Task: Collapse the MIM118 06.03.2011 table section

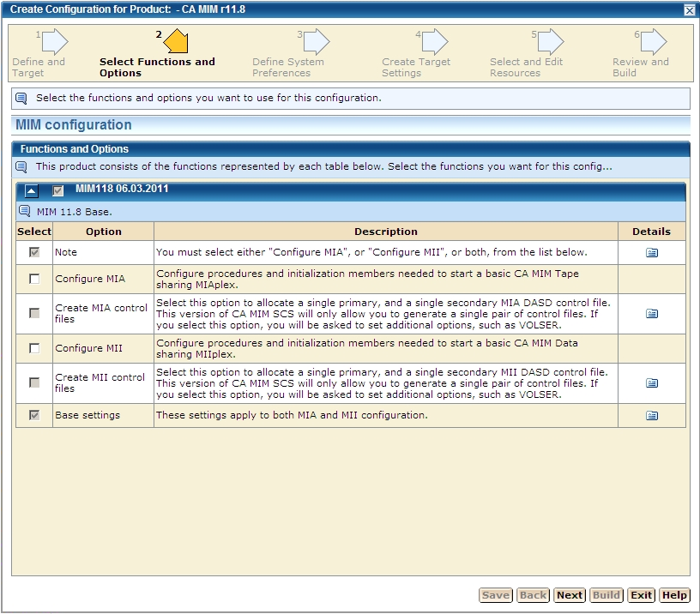Action: coord(31,190)
